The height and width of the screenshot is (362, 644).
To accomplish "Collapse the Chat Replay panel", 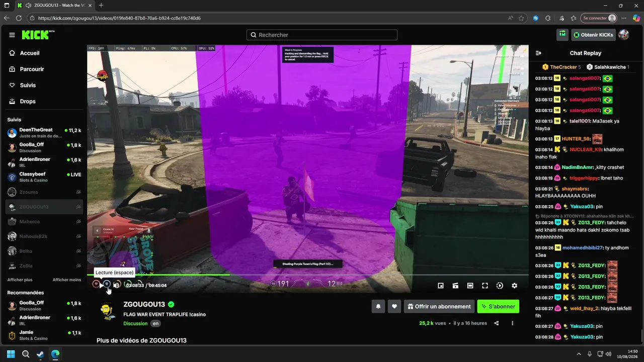I will click(538, 53).
